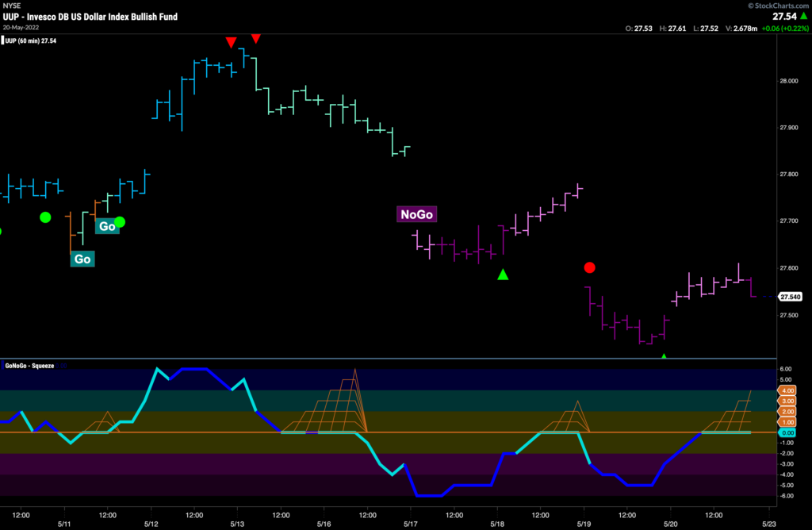The height and width of the screenshot is (530, 812).
Task: Click the cyan 0.00 oscillator value tag
Action: pyautogui.click(x=787, y=432)
